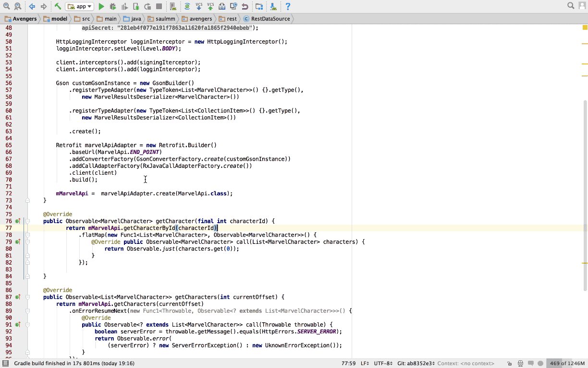Select the saulmm breadcrumb package
This screenshot has height=368, width=588.
[x=161, y=19]
